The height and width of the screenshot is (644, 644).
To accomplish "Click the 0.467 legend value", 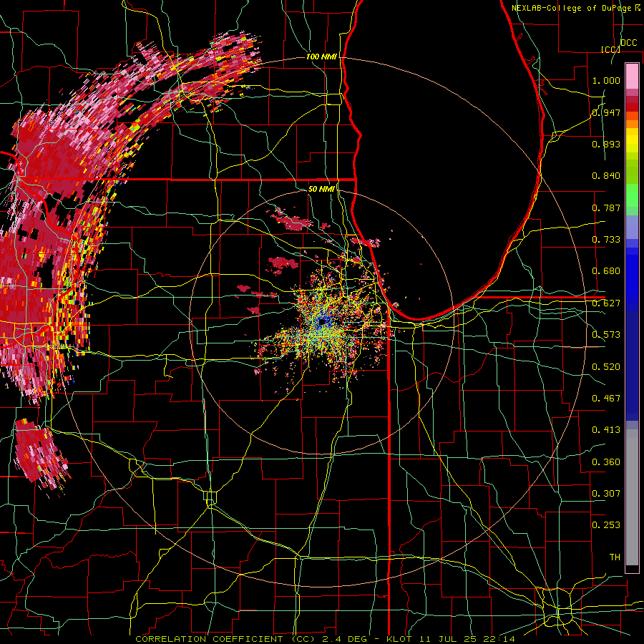I will click(x=606, y=399).
